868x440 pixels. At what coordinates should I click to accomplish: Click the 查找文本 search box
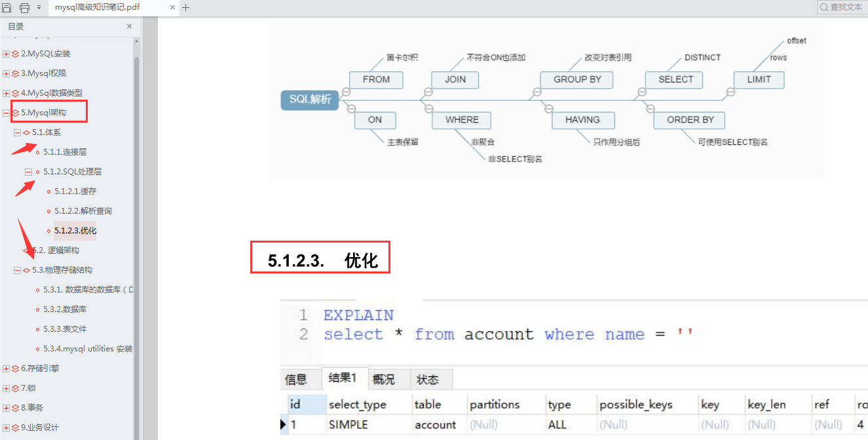click(x=842, y=7)
